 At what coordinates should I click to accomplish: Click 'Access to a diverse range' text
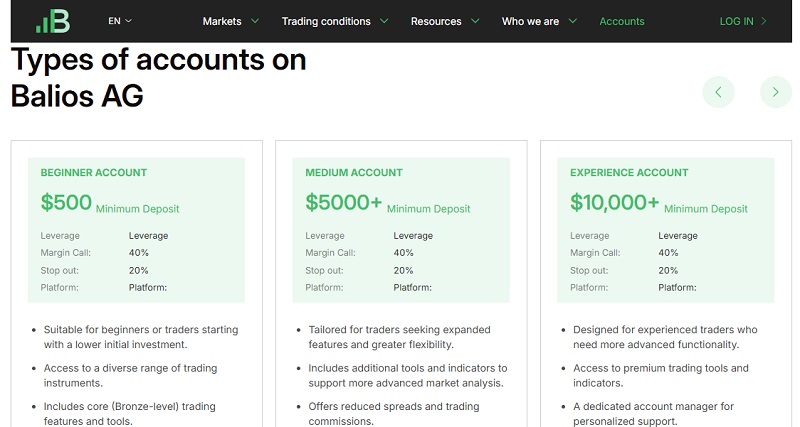130,375
